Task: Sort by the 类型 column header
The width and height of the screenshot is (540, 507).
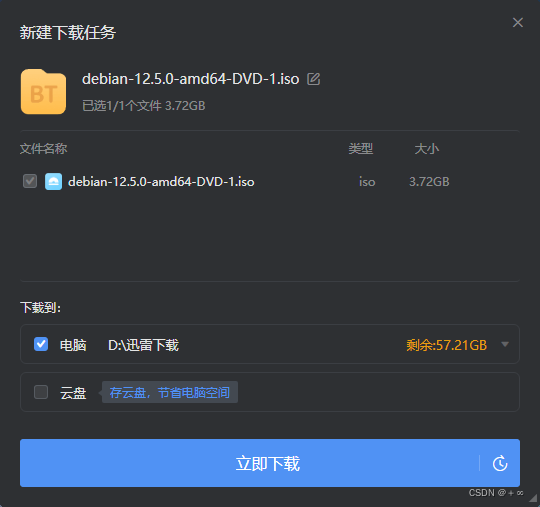Action: tap(361, 149)
